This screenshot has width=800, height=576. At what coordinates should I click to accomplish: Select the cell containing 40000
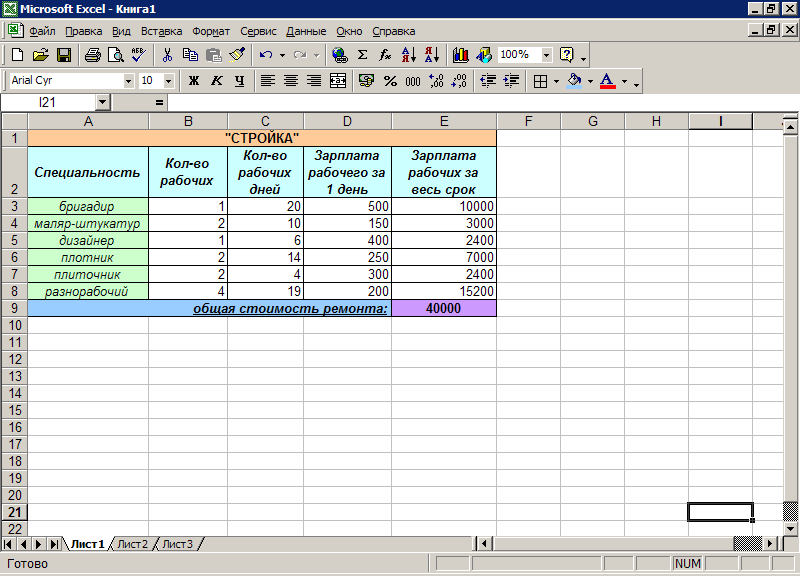(444, 308)
